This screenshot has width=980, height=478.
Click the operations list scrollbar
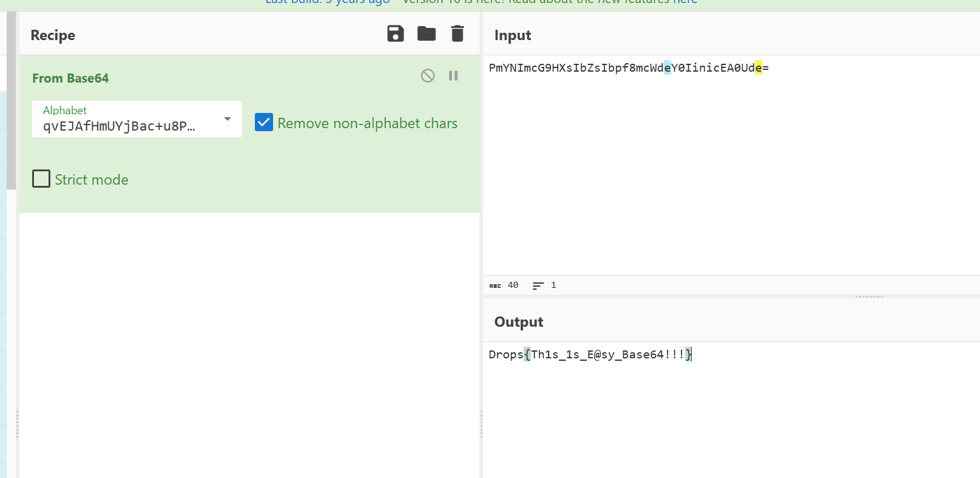click(x=11, y=100)
